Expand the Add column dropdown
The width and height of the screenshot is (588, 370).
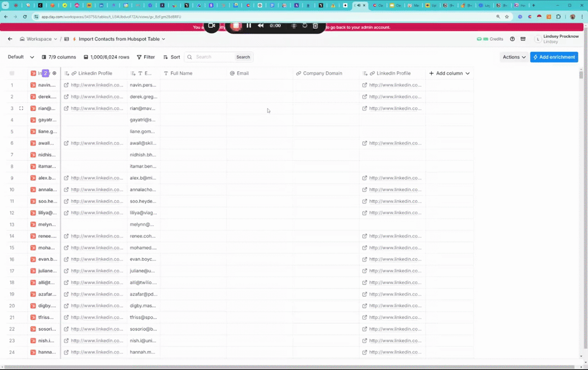point(450,74)
